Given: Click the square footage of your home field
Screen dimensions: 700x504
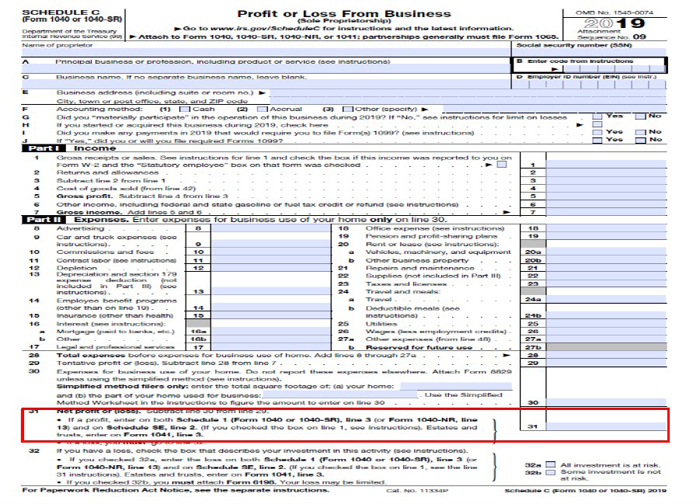Looking at the screenshot, I should pos(456,386).
